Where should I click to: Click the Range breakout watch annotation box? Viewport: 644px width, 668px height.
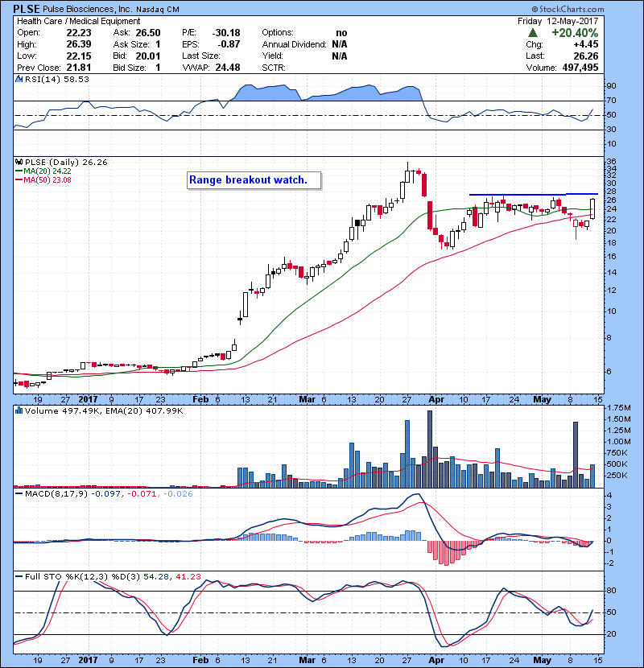254,180
